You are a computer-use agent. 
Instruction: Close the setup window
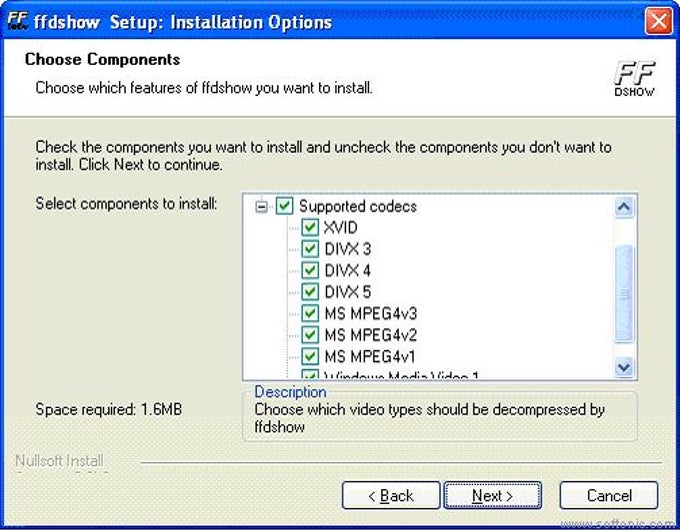[x=658, y=21]
